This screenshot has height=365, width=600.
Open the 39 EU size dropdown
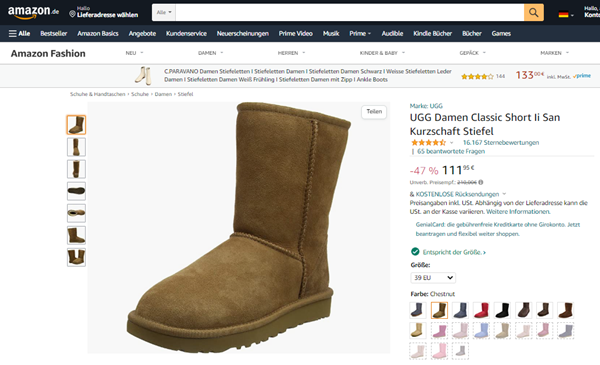[433, 278]
